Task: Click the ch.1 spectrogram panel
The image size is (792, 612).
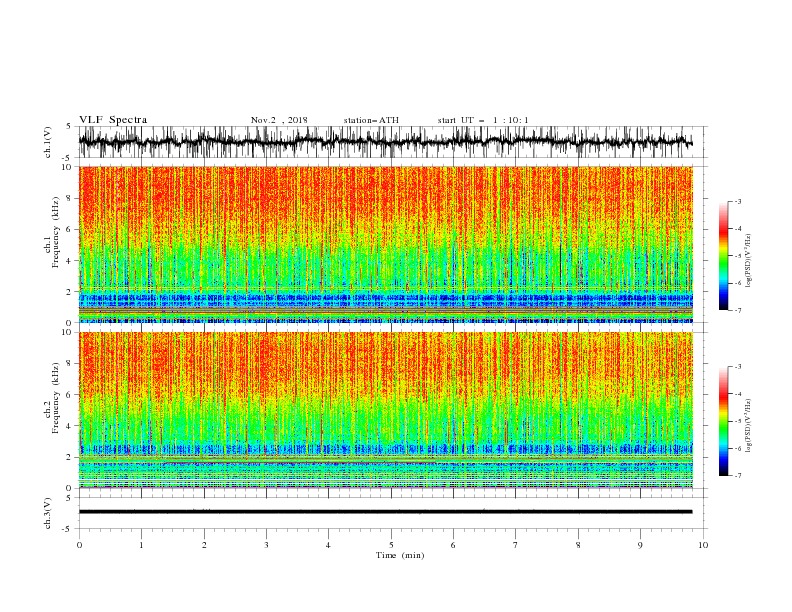Action: (x=385, y=244)
